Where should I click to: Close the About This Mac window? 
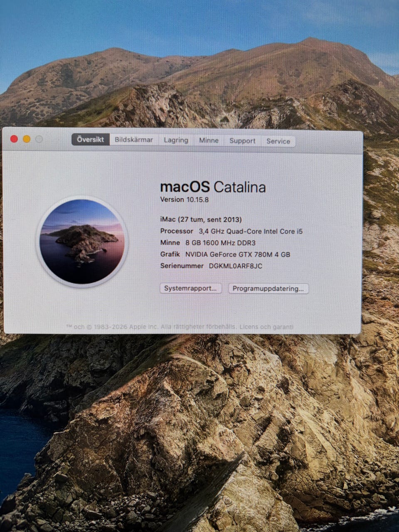point(14,139)
